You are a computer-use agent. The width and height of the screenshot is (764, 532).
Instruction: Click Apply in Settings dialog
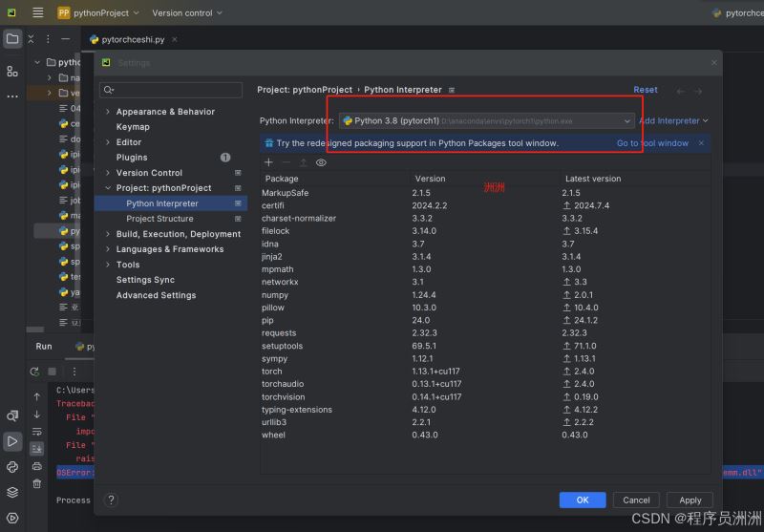coord(690,500)
